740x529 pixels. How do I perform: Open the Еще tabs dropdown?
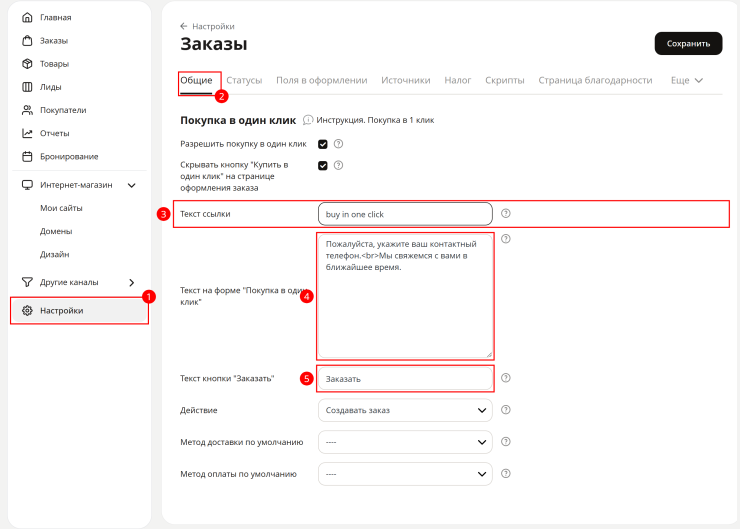tap(687, 81)
